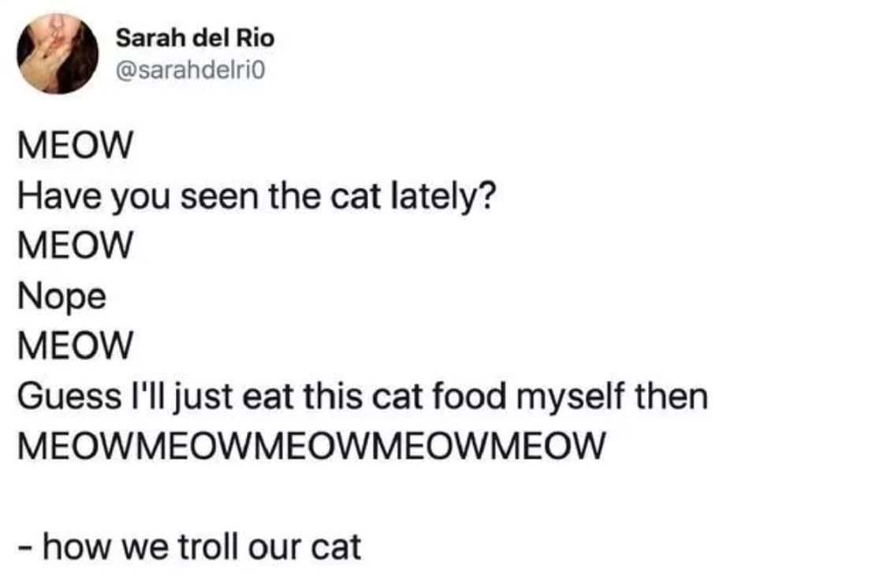The width and height of the screenshot is (875, 588).
Task: Click Sarah del Rio's profile avatar
Action: tap(58, 54)
